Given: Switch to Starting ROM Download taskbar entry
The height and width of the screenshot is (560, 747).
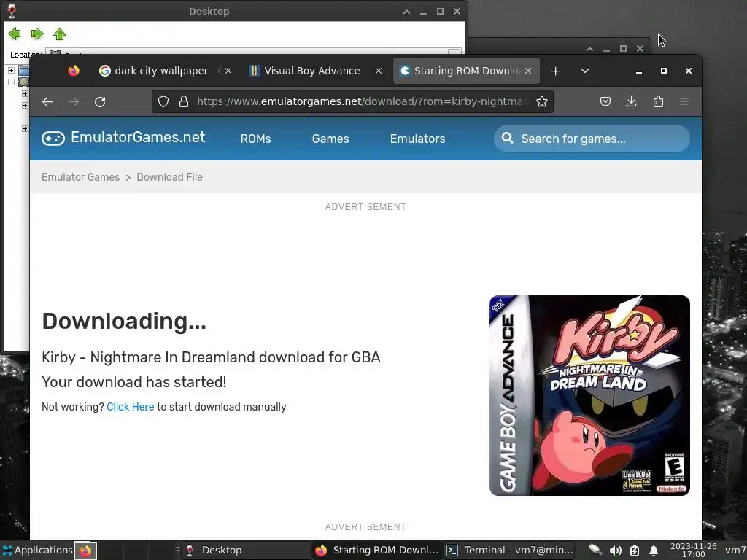Looking at the screenshot, I should tap(377, 550).
